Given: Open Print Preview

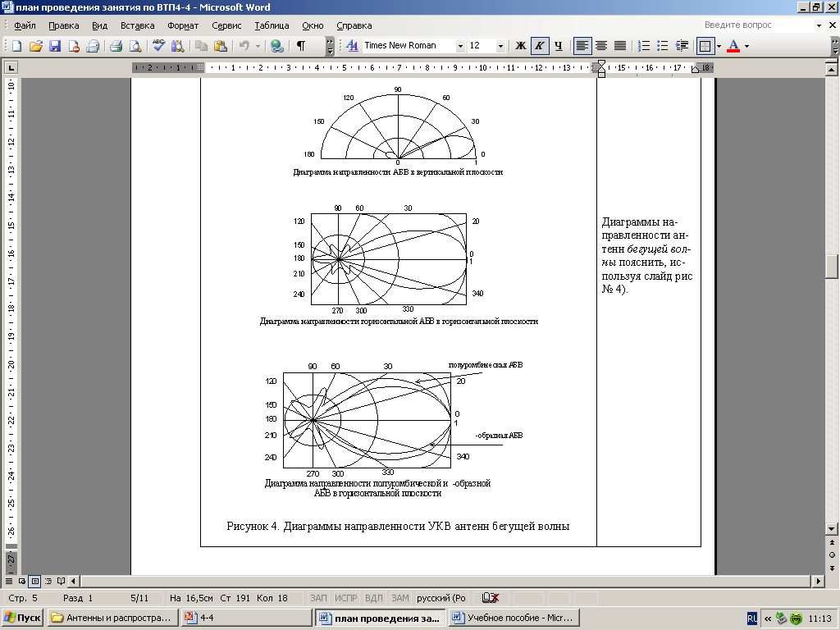Looking at the screenshot, I should pos(135,46).
